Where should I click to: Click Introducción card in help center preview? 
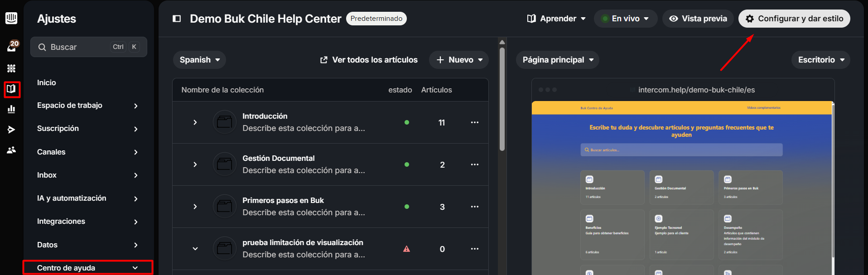(612, 188)
